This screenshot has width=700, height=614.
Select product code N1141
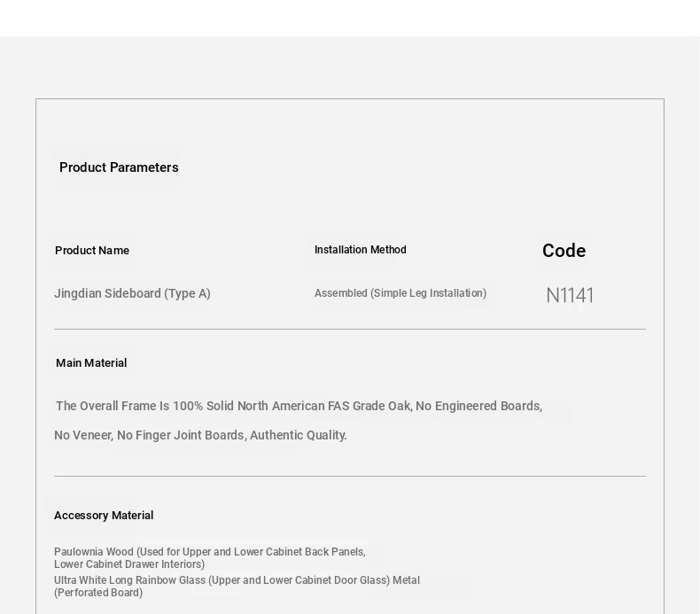point(570,295)
